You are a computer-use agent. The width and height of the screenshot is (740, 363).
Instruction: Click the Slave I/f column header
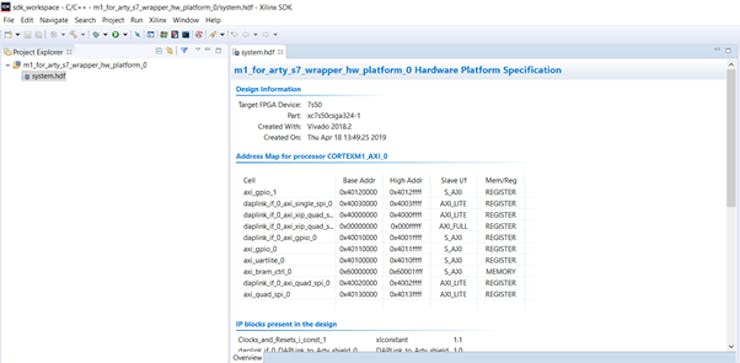coord(453,180)
